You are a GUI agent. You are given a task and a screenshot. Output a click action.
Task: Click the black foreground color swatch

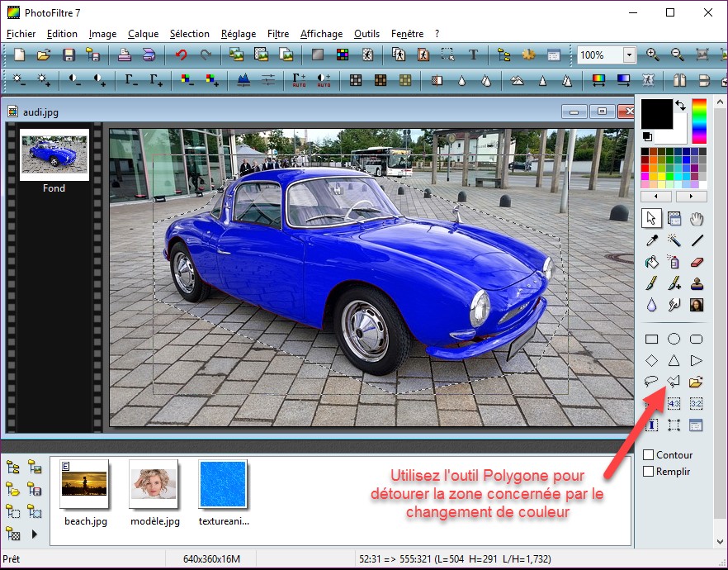tap(657, 113)
